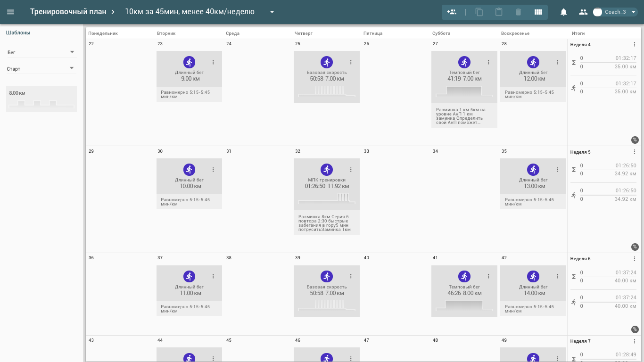The width and height of the screenshot is (644, 362).
Task: Open menu of day 41 Темповый бег 8.00 км
Action: 488,276
